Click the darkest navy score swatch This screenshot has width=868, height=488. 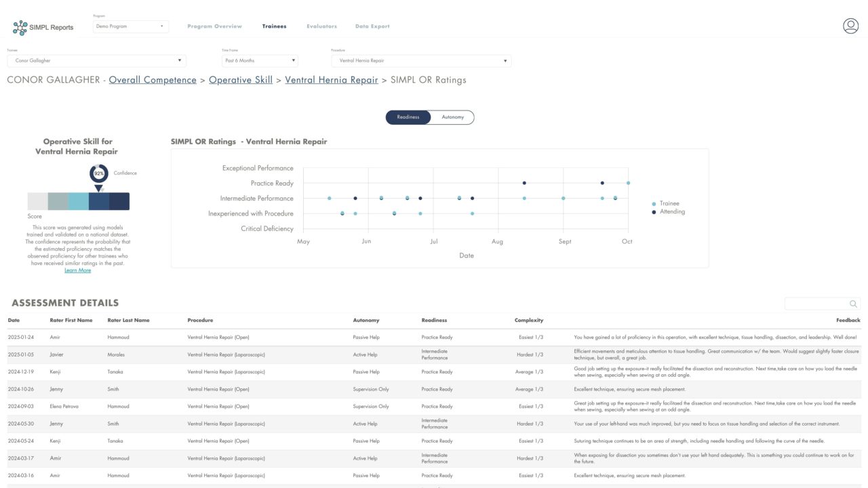[119, 201]
